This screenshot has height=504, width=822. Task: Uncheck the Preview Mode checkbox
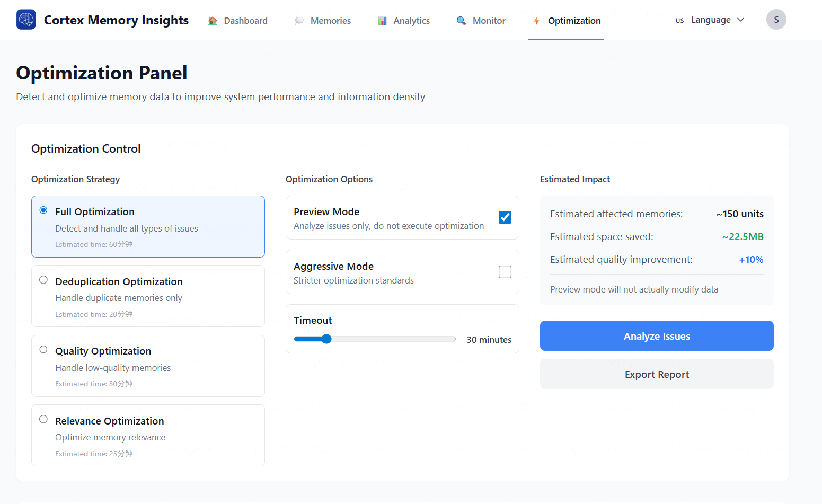(505, 217)
